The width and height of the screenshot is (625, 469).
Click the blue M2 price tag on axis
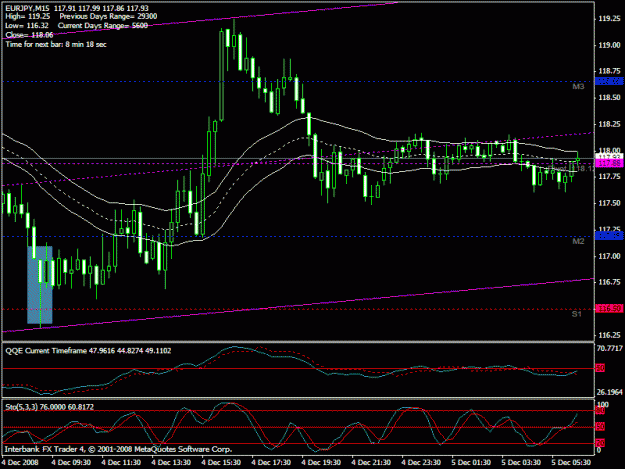pos(609,236)
